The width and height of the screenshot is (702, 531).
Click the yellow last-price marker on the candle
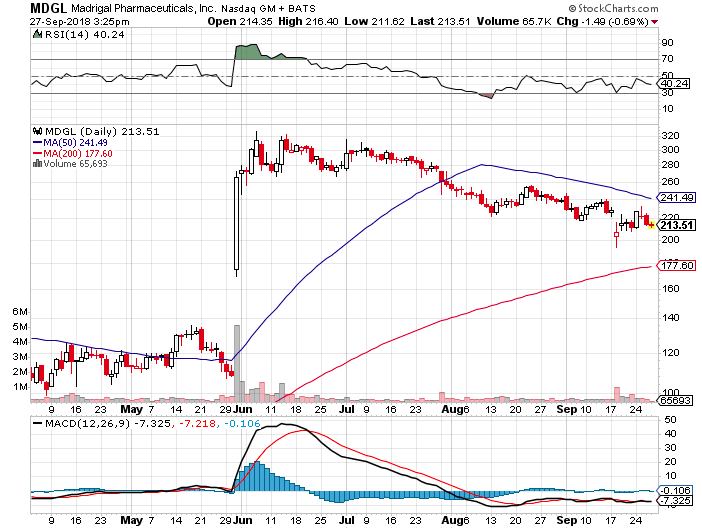pos(651,225)
